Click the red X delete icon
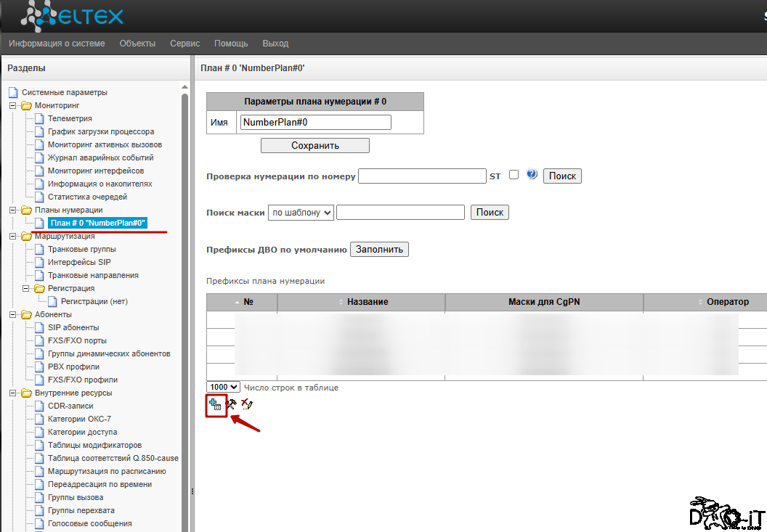Screen dimensions: 767x532 tap(246, 404)
